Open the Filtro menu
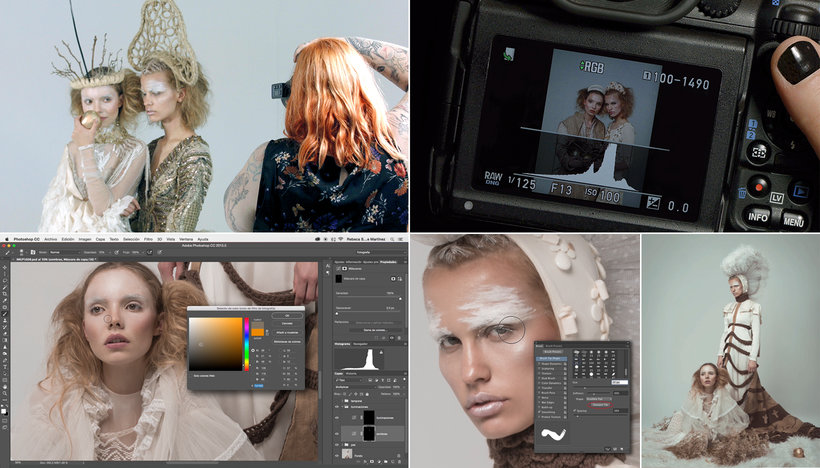 click(x=149, y=239)
